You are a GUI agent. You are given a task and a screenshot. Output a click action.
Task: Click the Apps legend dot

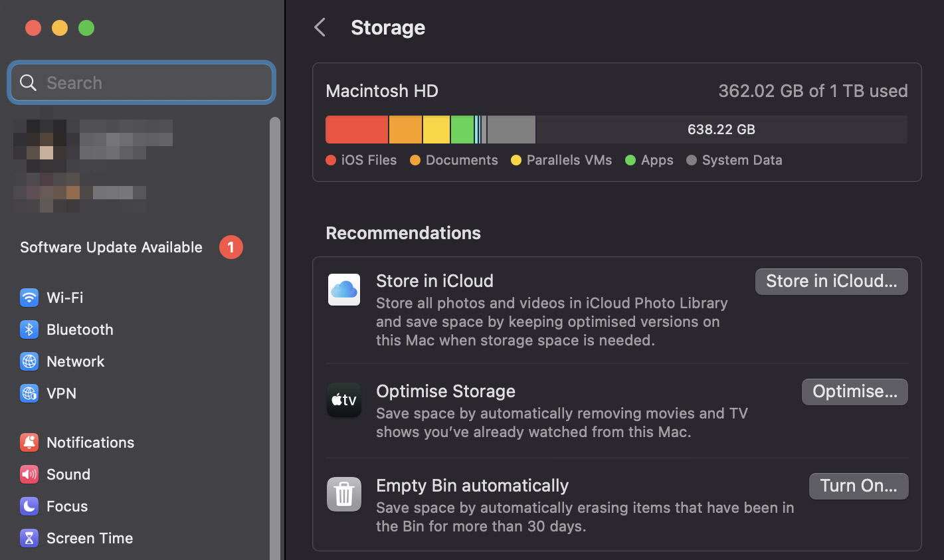[x=630, y=160]
